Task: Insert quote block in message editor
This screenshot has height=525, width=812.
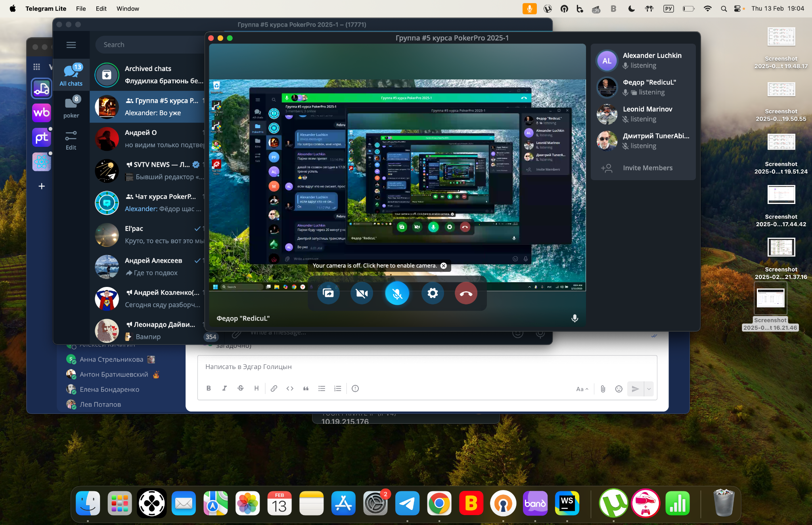Action: coord(306,388)
